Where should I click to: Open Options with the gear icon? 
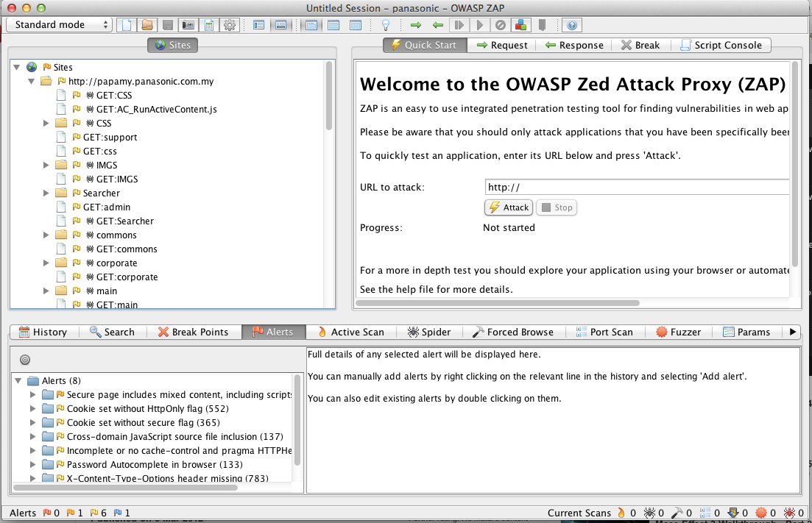(230, 25)
